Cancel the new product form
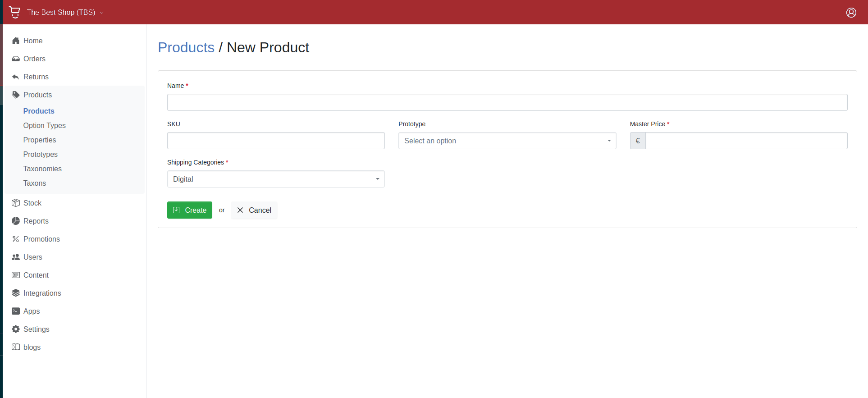 (254, 210)
